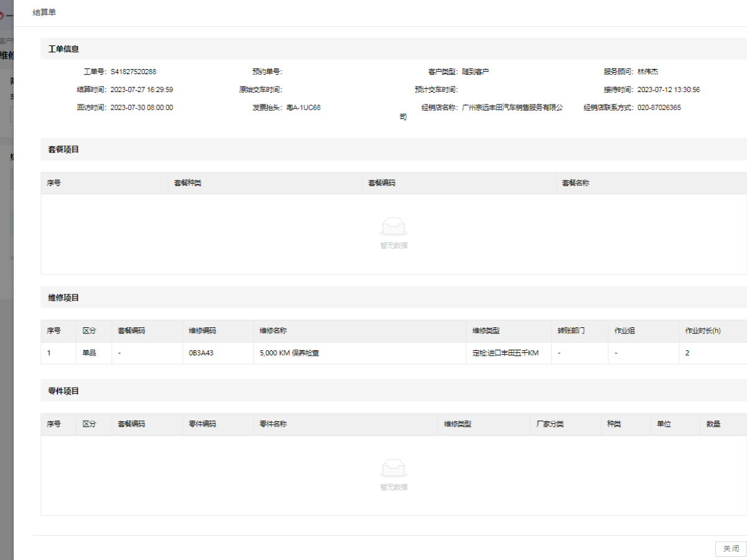Select the service advisor name 林伟杰

click(648, 72)
